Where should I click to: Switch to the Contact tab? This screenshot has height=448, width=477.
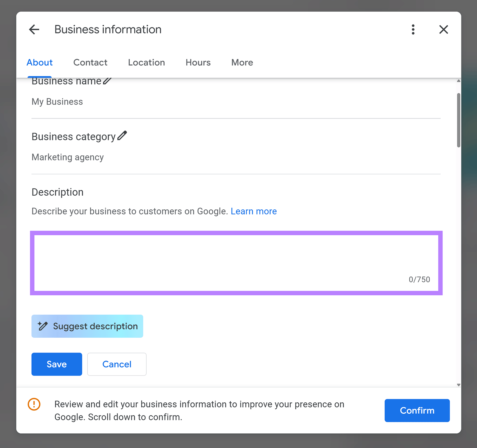point(90,63)
